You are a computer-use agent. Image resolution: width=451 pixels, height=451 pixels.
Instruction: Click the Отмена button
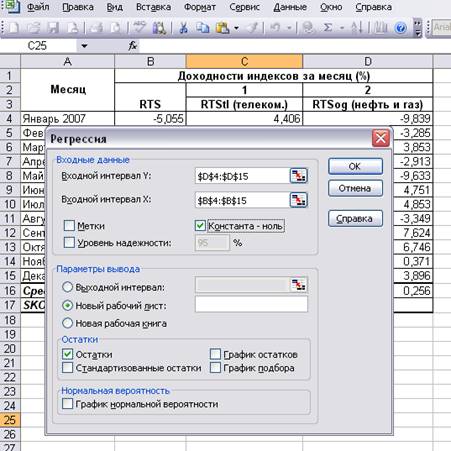tap(355, 188)
